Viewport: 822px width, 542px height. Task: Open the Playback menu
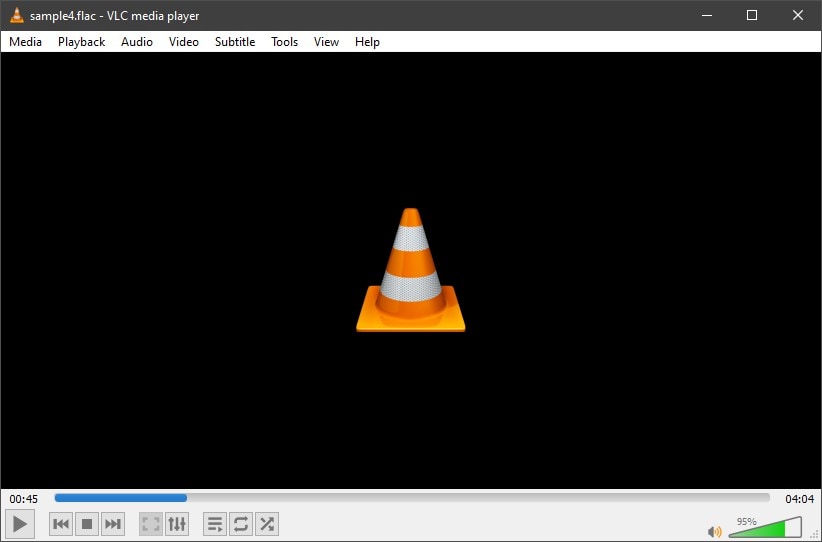pos(81,42)
